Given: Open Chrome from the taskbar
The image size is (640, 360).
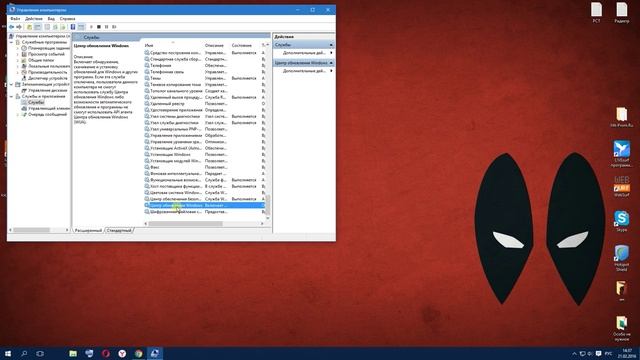Looking at the screenshot, I should point(139,353).
